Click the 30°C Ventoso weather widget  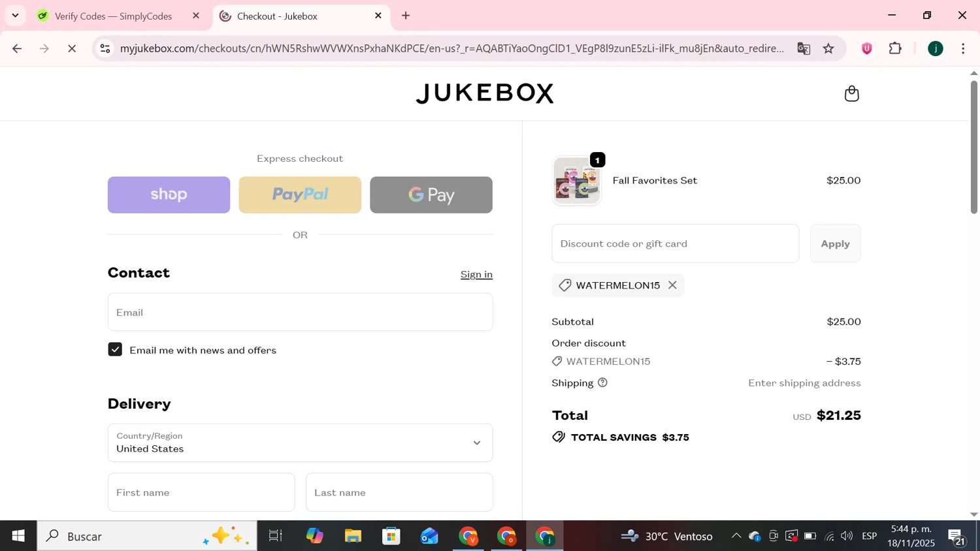(666, 536)
